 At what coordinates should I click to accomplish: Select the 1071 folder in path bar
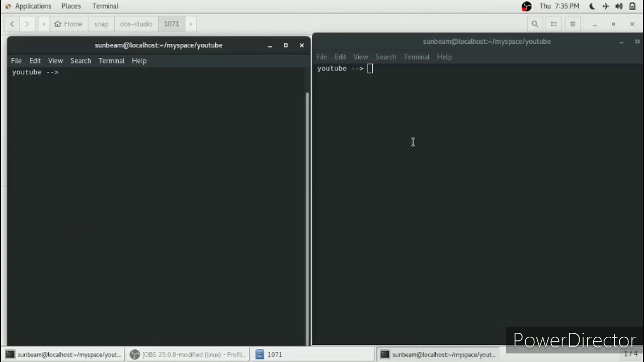coord(171,24)
